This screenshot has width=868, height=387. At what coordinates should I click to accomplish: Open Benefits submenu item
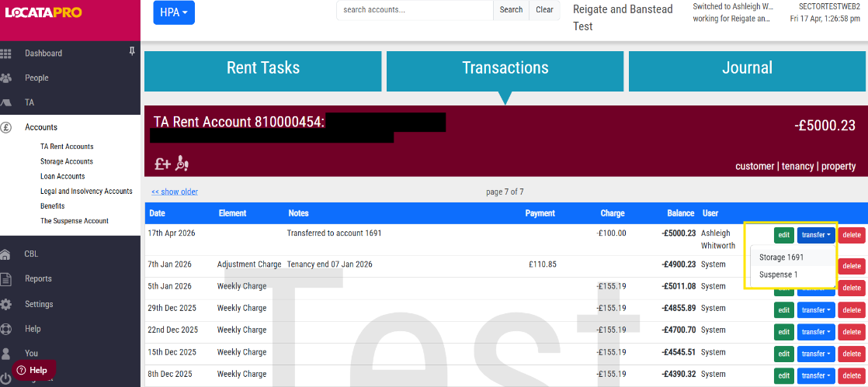click(53, 206)
